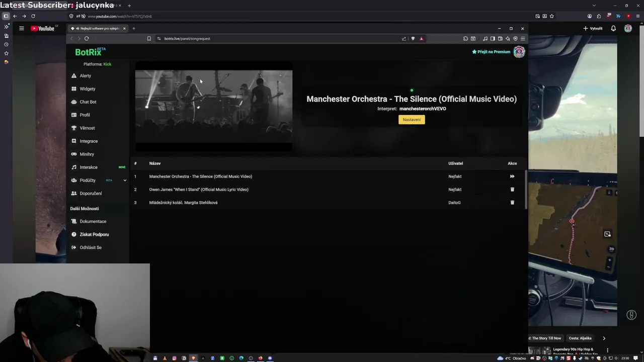Image resolution: width=644 pixels, height=362 pixels.
Task: Open YouTube account avatar in background window
Action: pos(628,29)
